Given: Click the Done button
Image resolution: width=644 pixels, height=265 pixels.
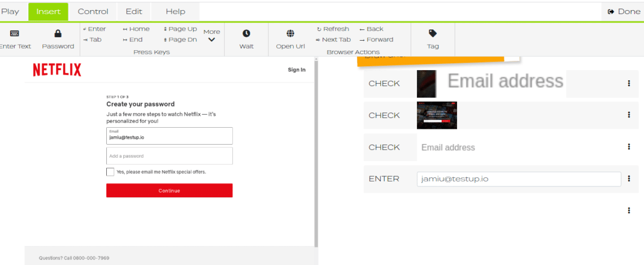Looking at the screenshot, I should click(x=624, y=11).
